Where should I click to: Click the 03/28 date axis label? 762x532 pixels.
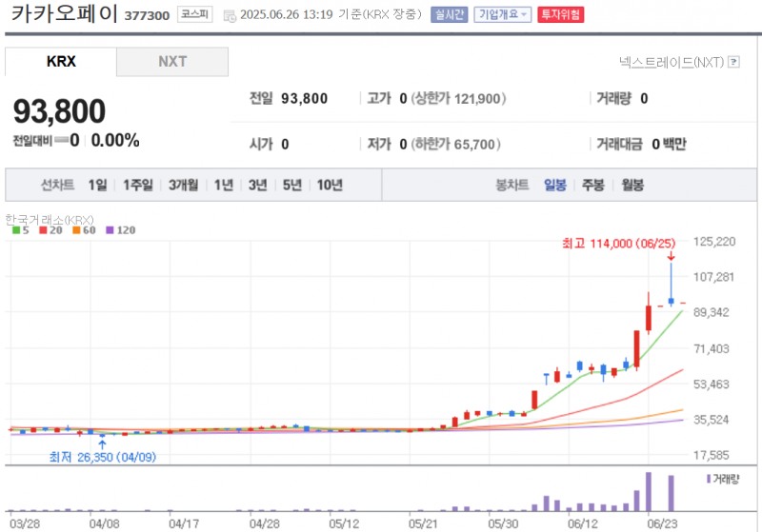click(x=25, y=523)
